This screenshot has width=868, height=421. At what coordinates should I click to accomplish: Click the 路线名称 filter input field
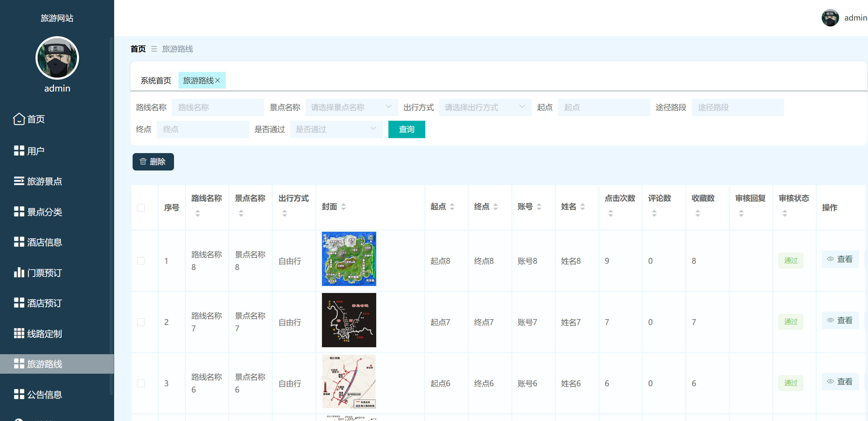[x=218, y=108]
